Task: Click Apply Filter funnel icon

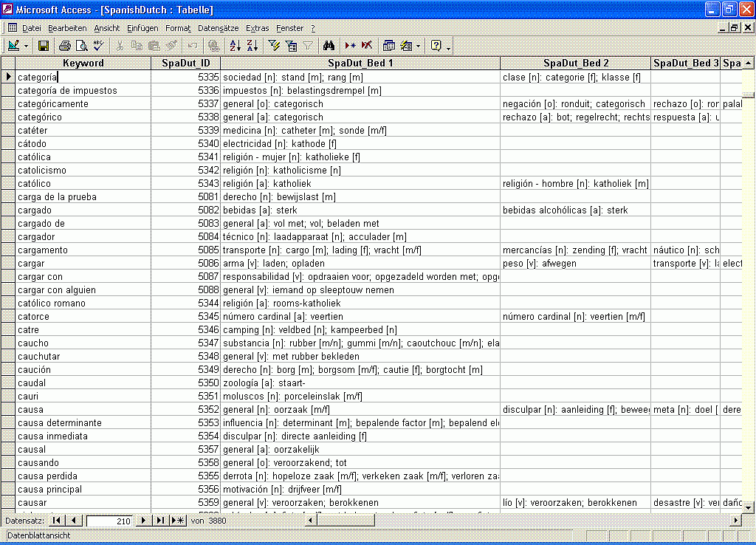Action: pos(308,46)
